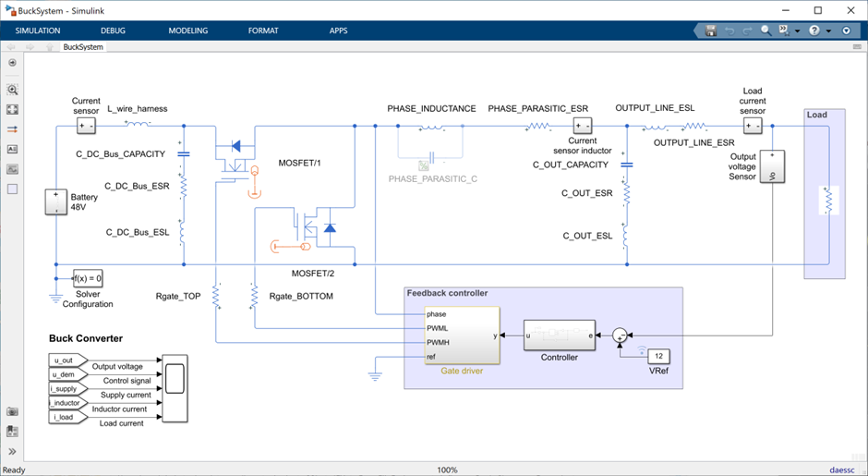The image size is (868, 476).
Task: Toggle the Hide/Show Explorer Bar button
Action: (x=13, y=63)
